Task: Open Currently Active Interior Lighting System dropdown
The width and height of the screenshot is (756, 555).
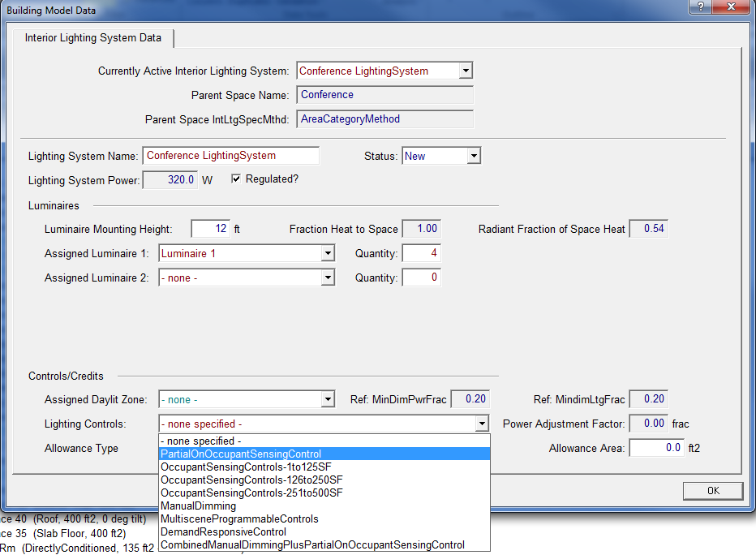Action: [465, 71]
